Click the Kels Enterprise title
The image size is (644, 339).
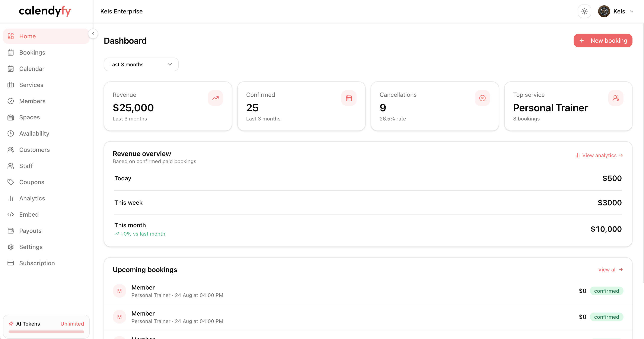121,12
